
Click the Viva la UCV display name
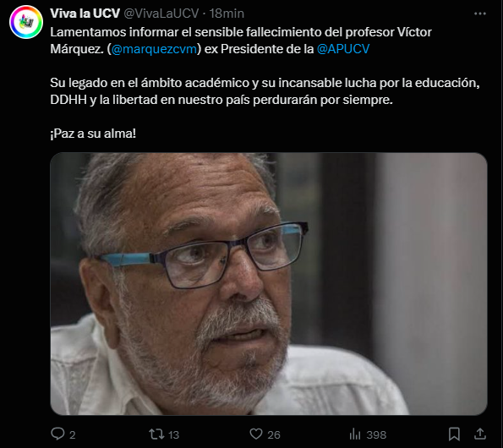(x=85, y=14)
